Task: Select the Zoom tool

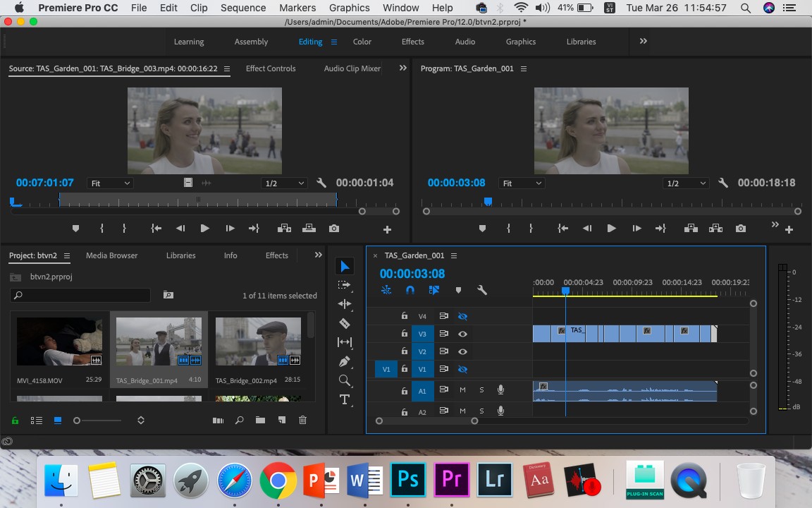Action: coord(345,380)
